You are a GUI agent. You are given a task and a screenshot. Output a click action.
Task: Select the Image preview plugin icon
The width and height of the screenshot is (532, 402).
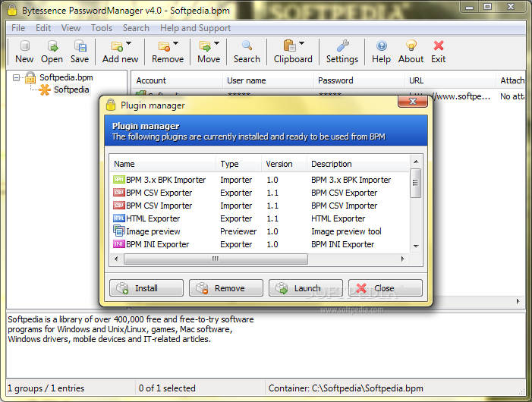[118, 231]
